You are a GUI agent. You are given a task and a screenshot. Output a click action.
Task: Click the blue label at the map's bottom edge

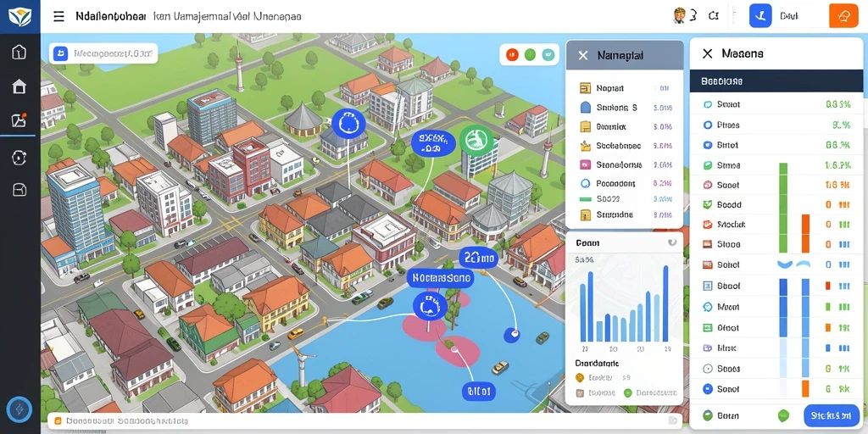point(478,391)
